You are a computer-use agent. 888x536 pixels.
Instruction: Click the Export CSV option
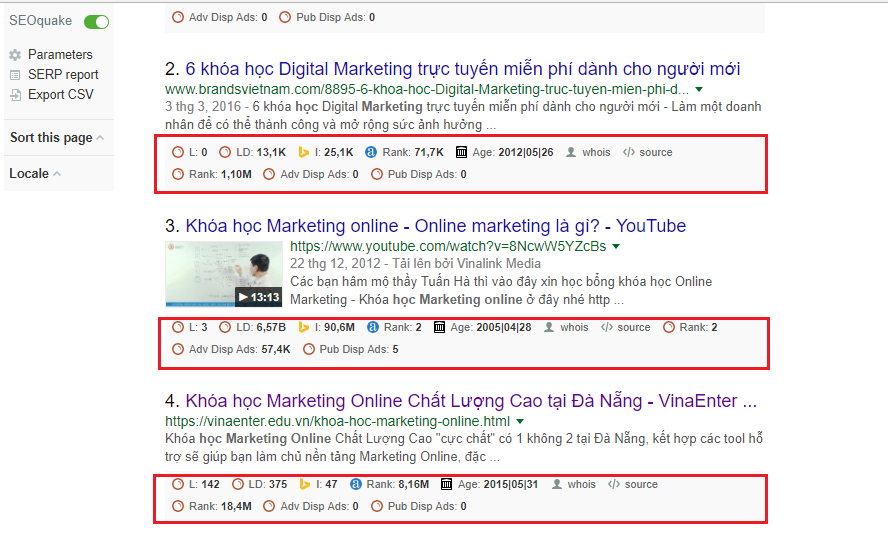click(61, 94)
